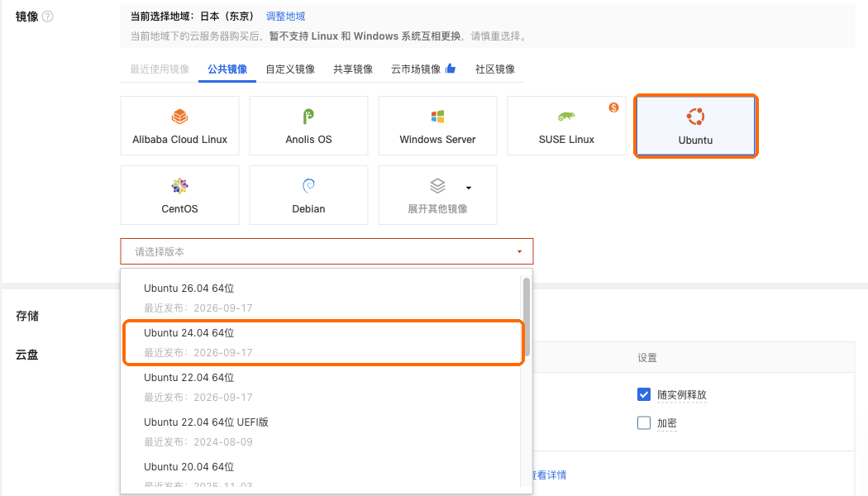Uncheck the 随实例释放 checkbox
This screenshot has height=496, width=868.
click(644, 394)
